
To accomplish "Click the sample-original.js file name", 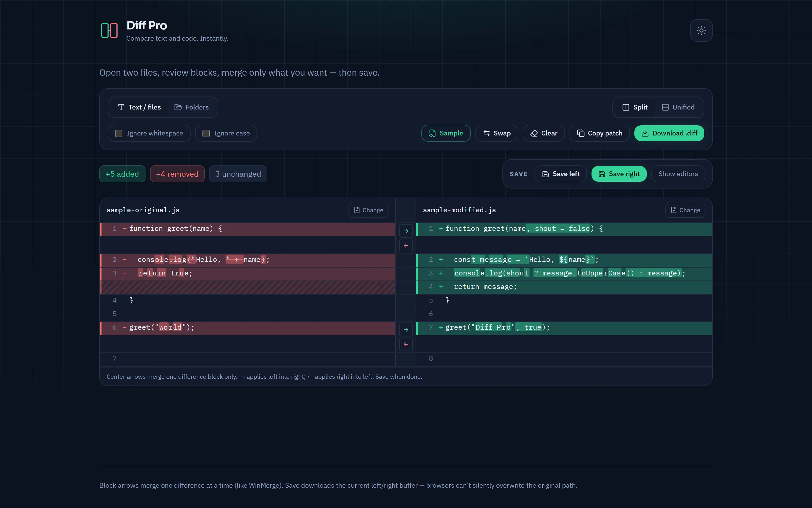I will (x=143, y=210).
